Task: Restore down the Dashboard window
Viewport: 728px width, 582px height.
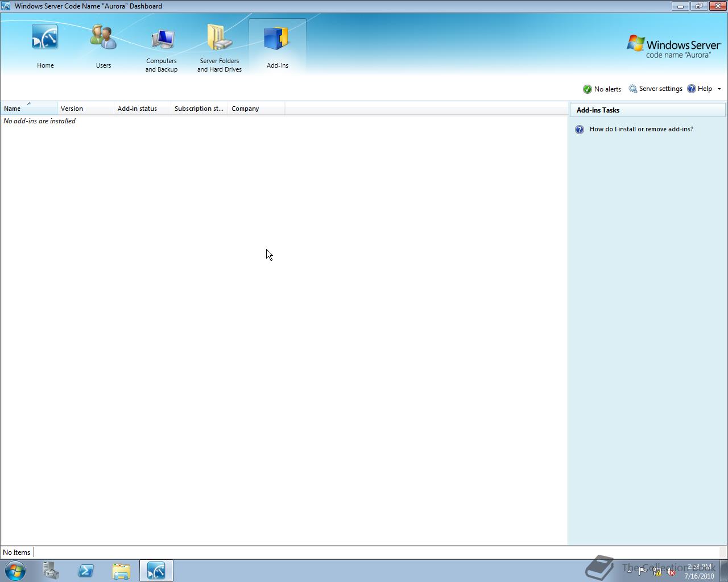Action: (698, 6)
